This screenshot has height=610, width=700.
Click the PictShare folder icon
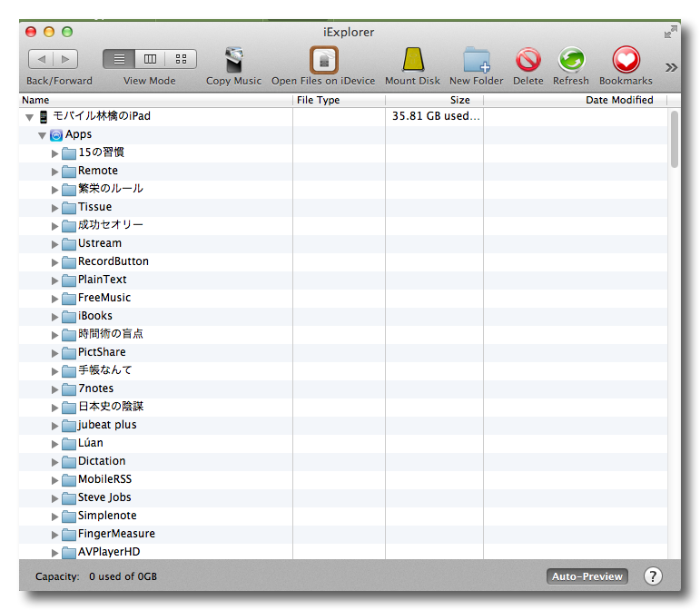[69, 353]
